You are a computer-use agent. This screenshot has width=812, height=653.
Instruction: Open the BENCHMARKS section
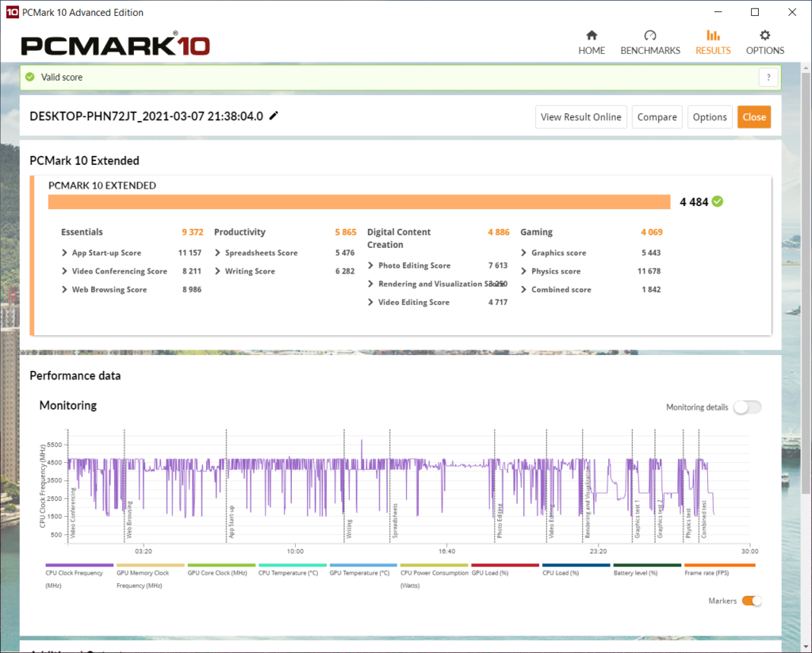coord(650,43)
